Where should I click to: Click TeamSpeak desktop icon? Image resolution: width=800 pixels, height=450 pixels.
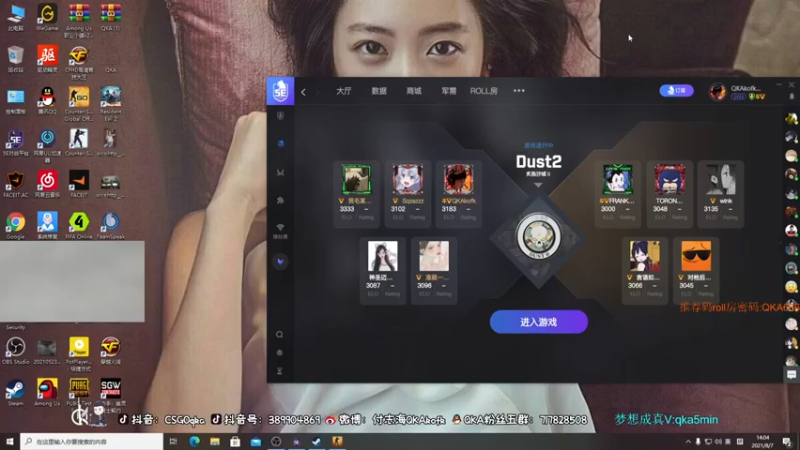click(110, 226)
